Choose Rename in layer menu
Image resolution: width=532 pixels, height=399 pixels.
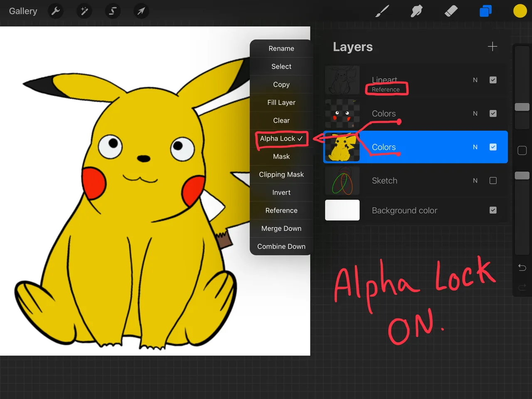tap(281, 49)
